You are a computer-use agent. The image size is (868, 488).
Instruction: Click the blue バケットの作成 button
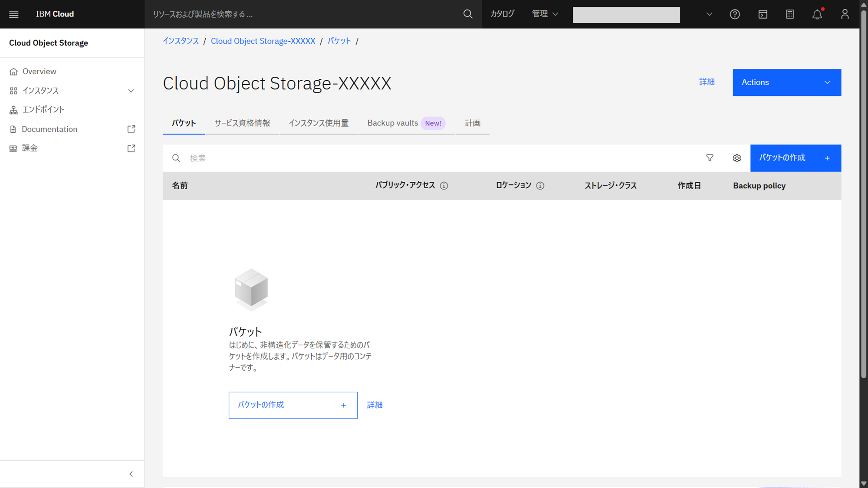point(795,158)
